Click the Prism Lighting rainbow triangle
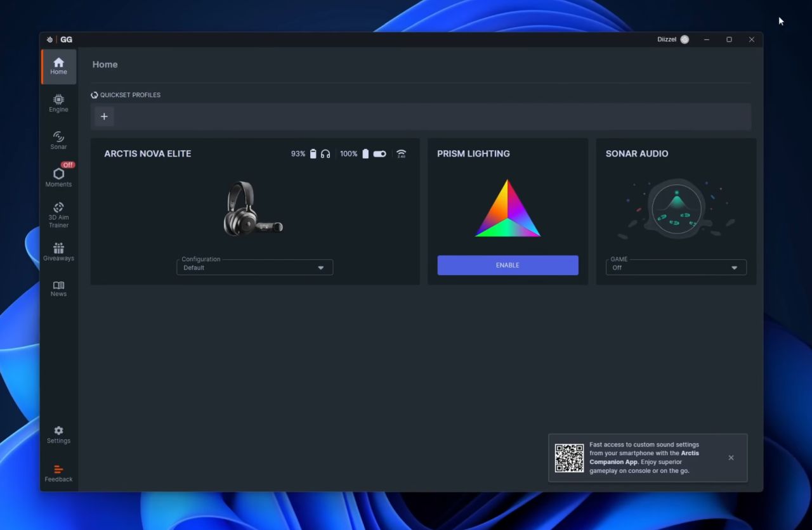 [507, 209]
